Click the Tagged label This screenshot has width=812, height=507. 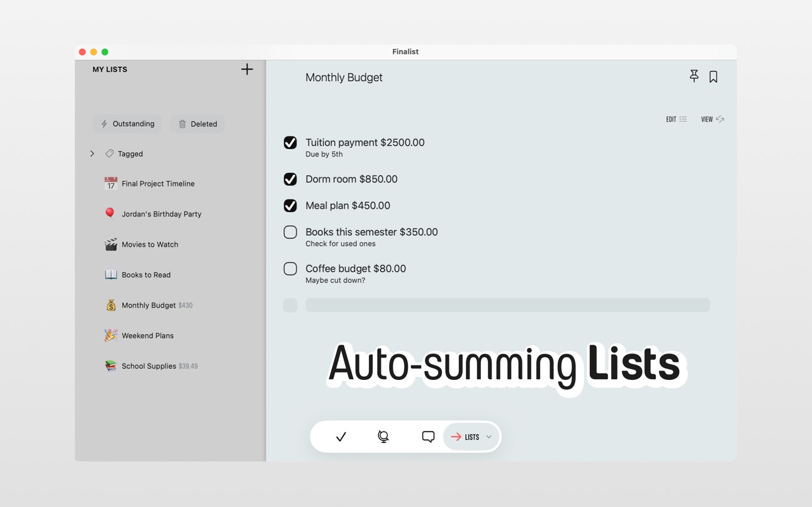point(130,153)
